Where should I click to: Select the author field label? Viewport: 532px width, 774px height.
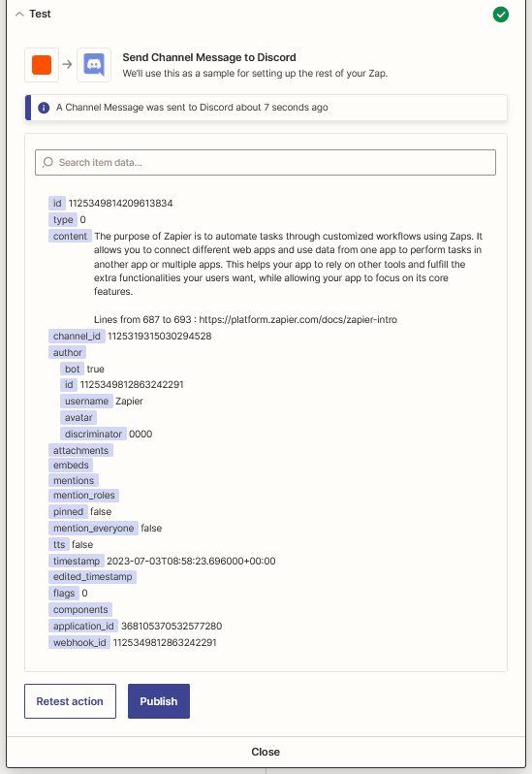(68, 352)
